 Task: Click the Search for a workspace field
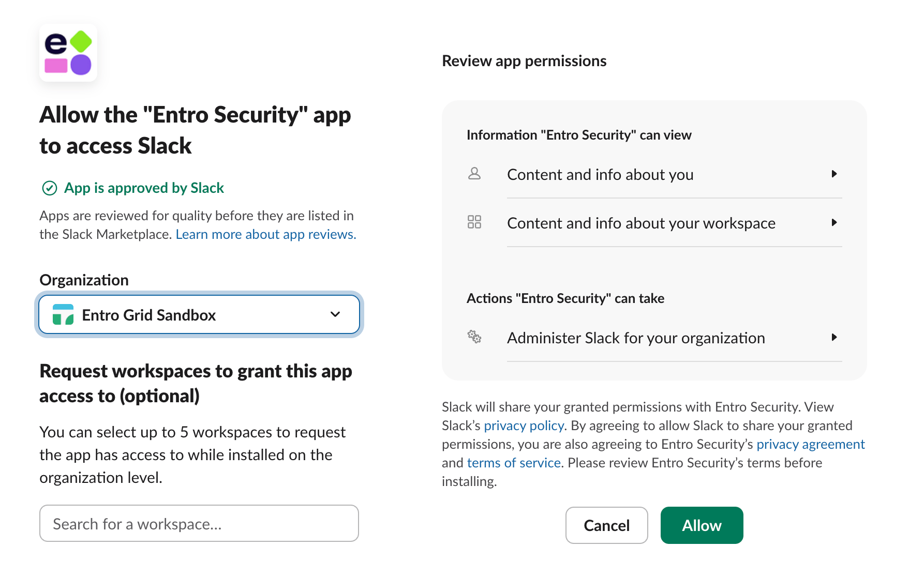click(x=199, y=523)
